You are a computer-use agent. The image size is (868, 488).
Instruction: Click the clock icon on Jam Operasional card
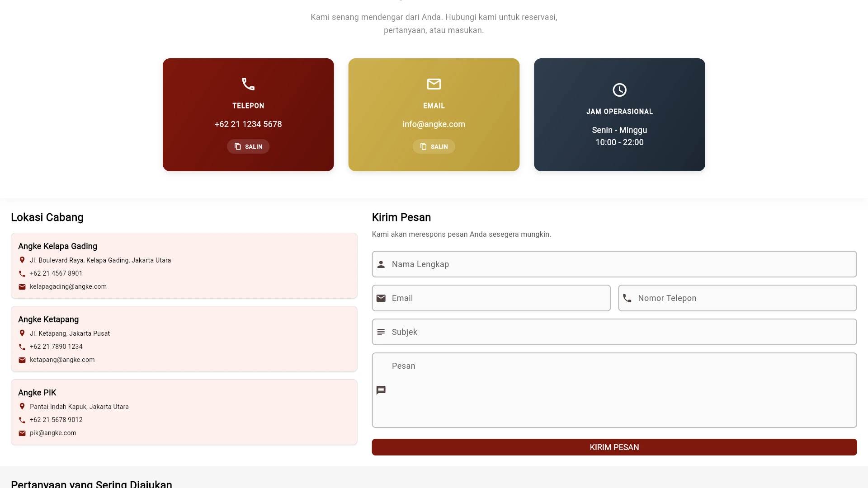619,90
